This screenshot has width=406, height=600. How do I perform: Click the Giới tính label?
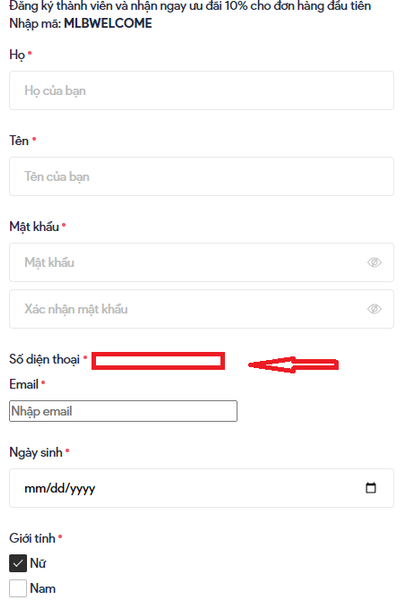tap(33, 538)
